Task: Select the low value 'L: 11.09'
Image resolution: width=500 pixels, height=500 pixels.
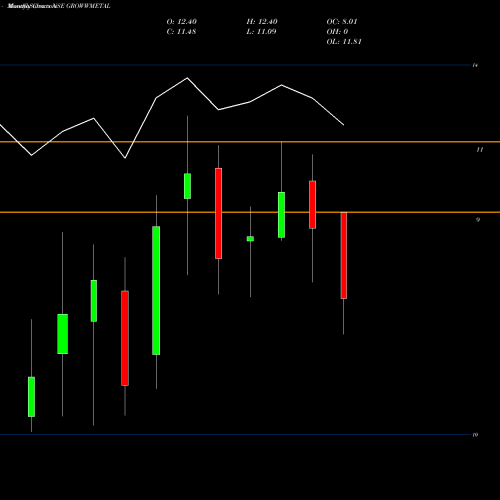Action: click(x=261, y=32)
